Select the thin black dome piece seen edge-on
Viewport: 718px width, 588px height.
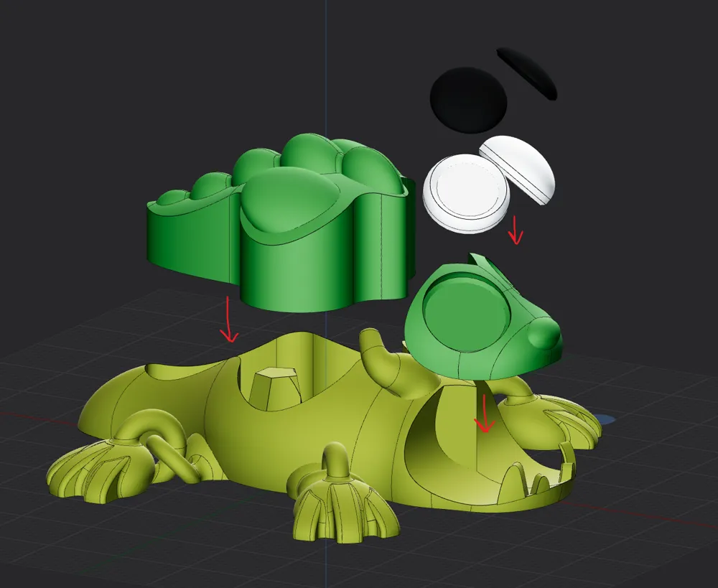click(x=528, y=73)
